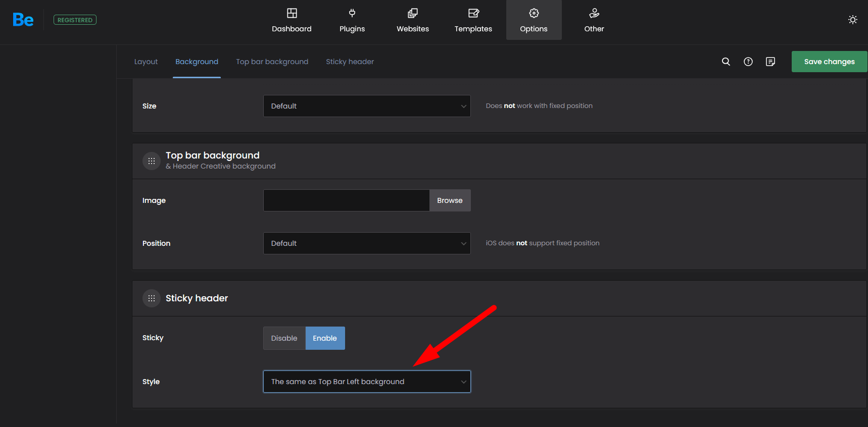Click the '& Header Creative background' subtitle

(x=221, y=166)
